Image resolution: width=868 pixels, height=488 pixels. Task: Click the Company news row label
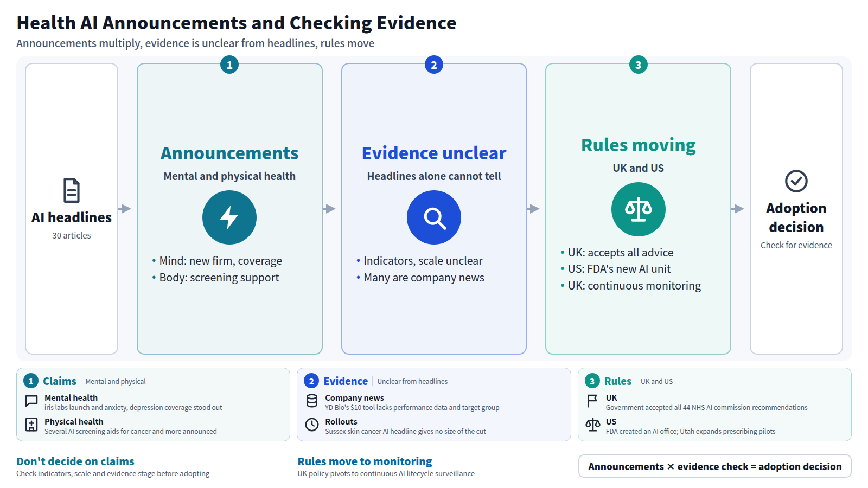click(354, 398)
